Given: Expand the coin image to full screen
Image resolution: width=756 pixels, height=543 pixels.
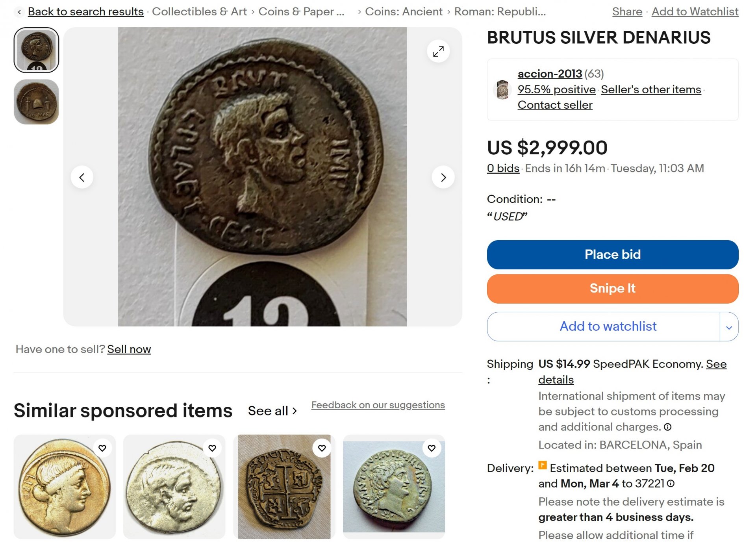Looking at the screenshot, I should click(x=438, y=51).
